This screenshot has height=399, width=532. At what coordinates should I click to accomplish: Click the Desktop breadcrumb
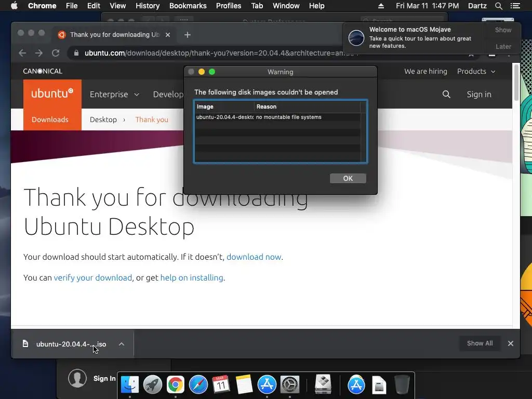click(x=103, y=119)
